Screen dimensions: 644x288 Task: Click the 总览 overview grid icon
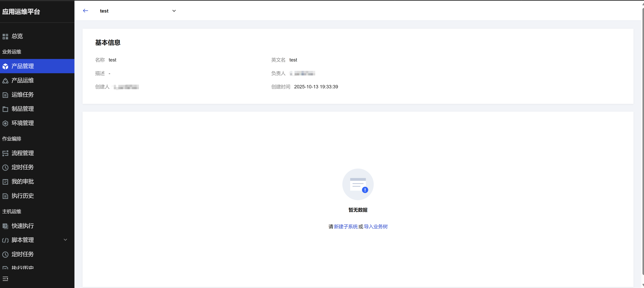pos(5,37)
